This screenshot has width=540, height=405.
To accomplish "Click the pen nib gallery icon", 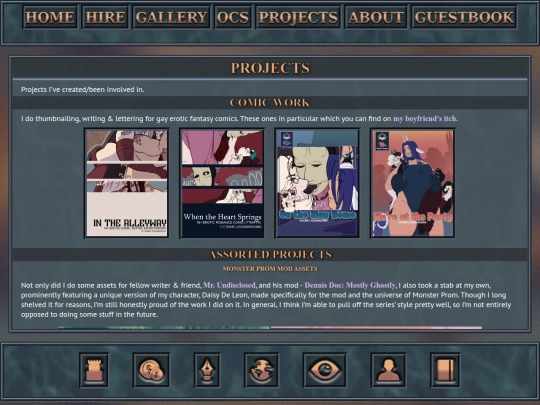I will (x=207, y=370).
